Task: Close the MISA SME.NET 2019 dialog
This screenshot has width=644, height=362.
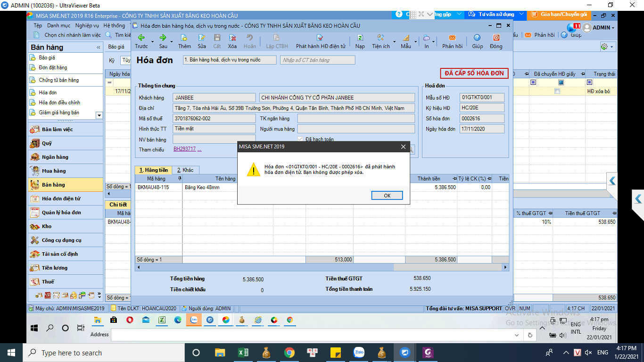Action: pyautogui.click(x=403, y=147)
